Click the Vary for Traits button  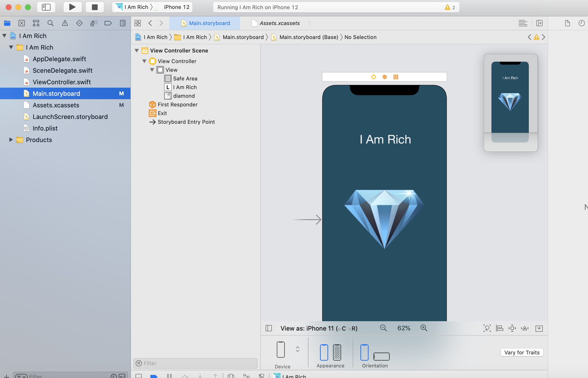click(x=522, y=352)
